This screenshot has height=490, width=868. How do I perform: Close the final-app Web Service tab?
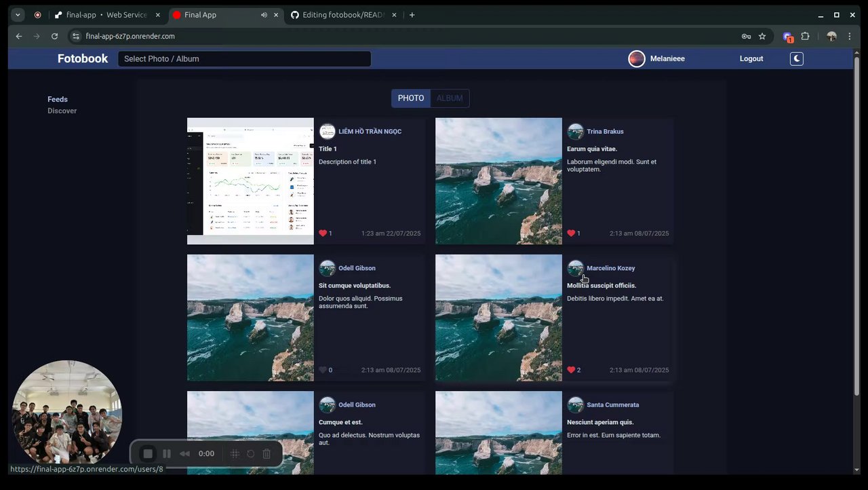click(158, 15)
